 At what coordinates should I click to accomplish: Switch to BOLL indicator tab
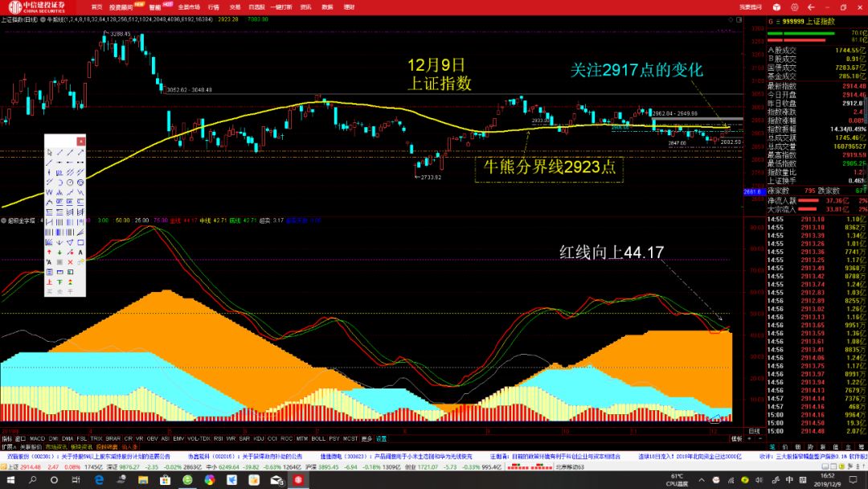318,438
